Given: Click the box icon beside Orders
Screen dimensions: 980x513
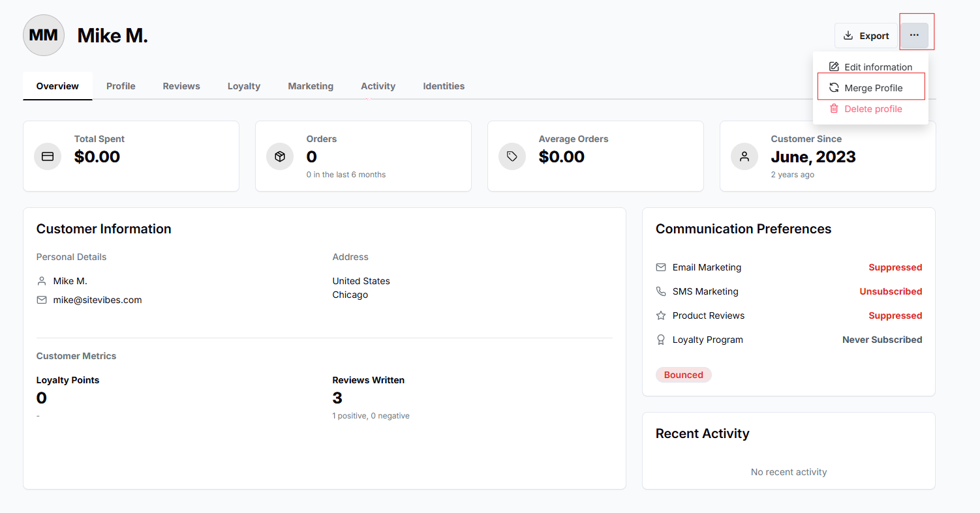Looking at the screenshot, I should click(x=280, y=156).
